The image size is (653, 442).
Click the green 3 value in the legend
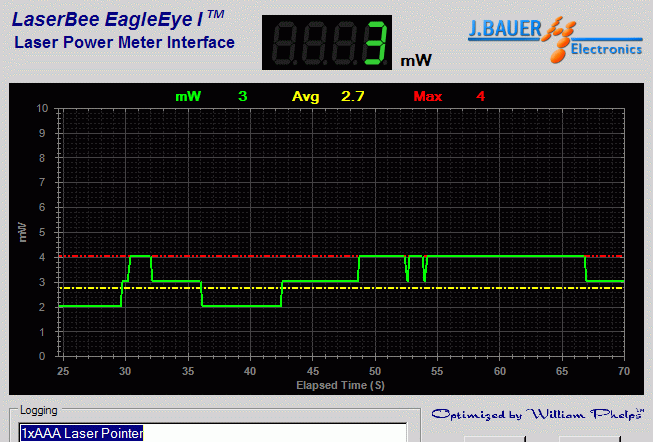tap(242, 96)
